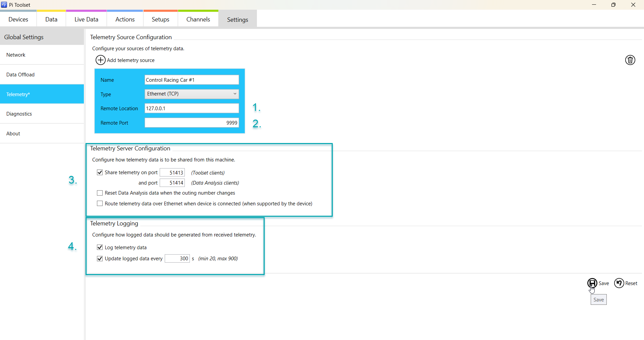The height and width of the screenshot is (340, 644).
Task: Toggle the Log telemetry data checkbox
Action: (x=100, y=247)
